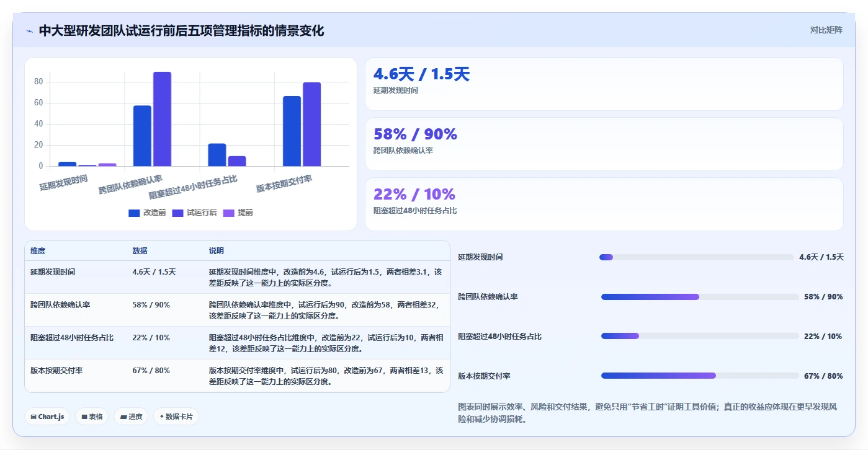
Task: Click the description mentioning 两者相差3.1
Action: pyautogui.click(x=326, y=278)
